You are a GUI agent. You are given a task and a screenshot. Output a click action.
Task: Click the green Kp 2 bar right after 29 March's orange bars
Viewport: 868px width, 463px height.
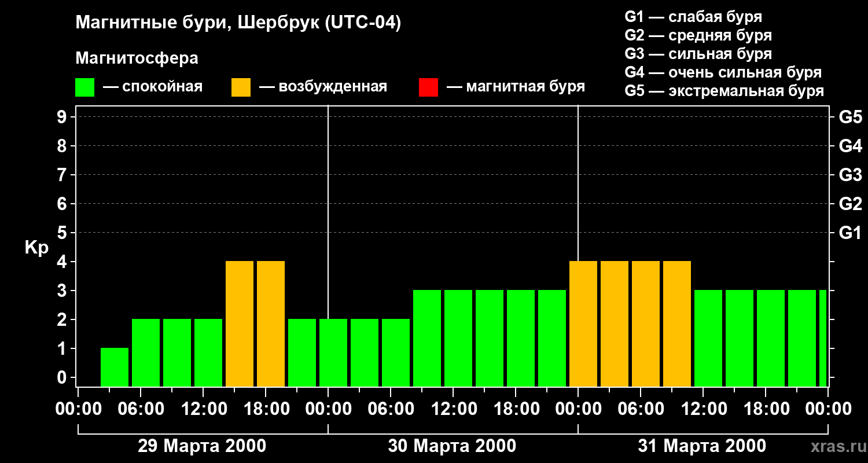point(302,352)
